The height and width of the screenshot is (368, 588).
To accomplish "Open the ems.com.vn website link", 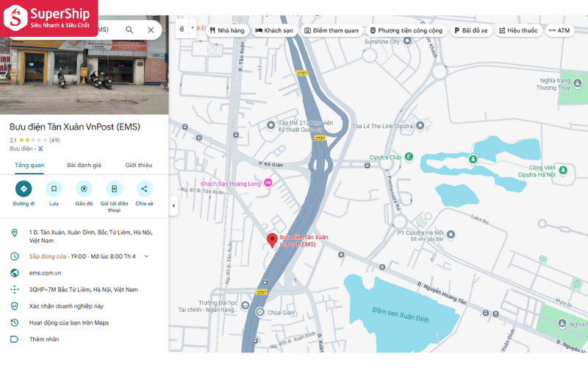I will (45, 273).
